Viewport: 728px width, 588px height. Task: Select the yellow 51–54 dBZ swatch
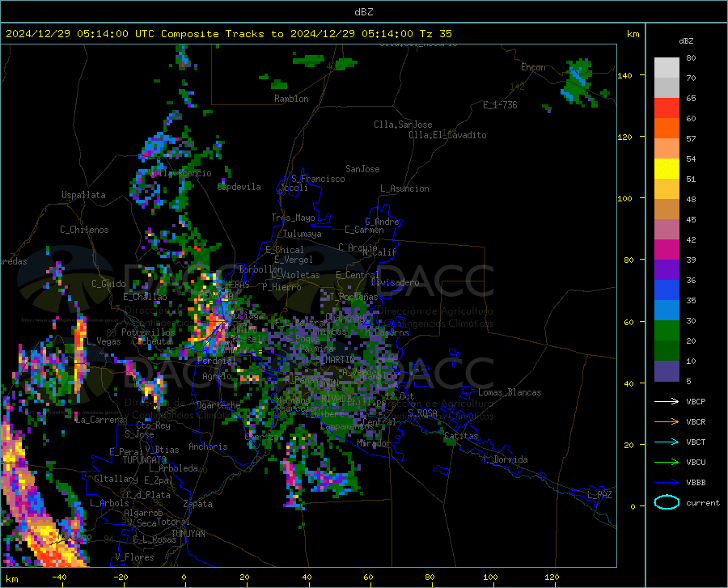(x=667, y=169)
